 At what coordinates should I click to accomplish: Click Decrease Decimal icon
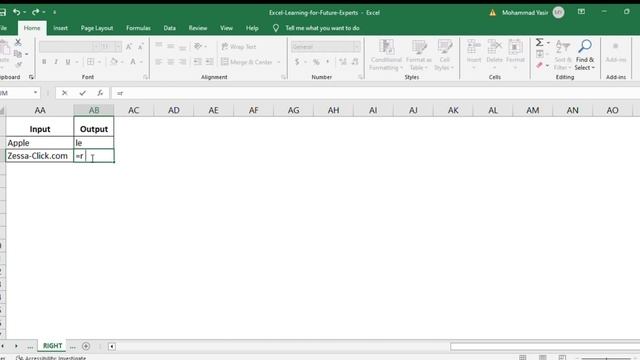[355, 62]
